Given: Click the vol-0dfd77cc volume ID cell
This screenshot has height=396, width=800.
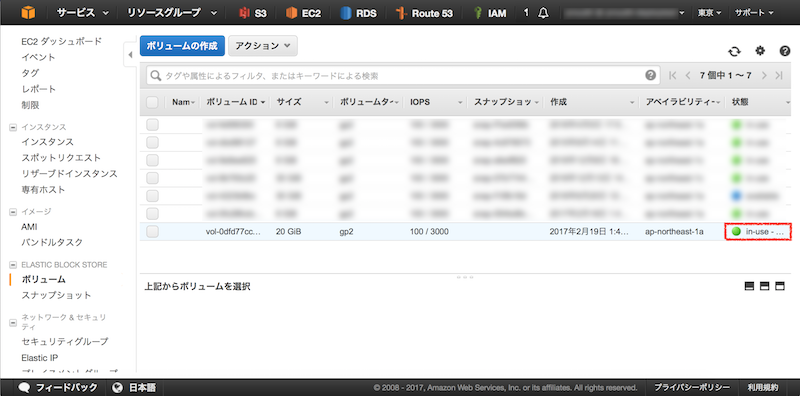Looking at the screenshot, I should pos(234,232).
